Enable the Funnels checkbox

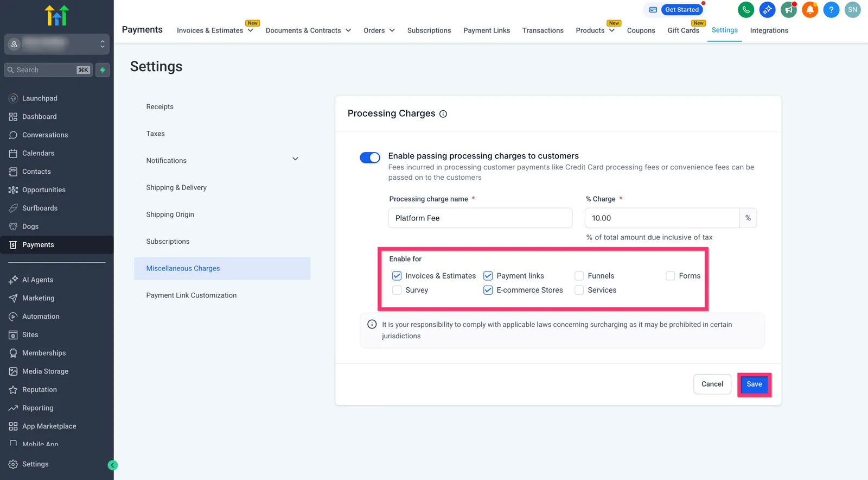click(x=579, y=276)
